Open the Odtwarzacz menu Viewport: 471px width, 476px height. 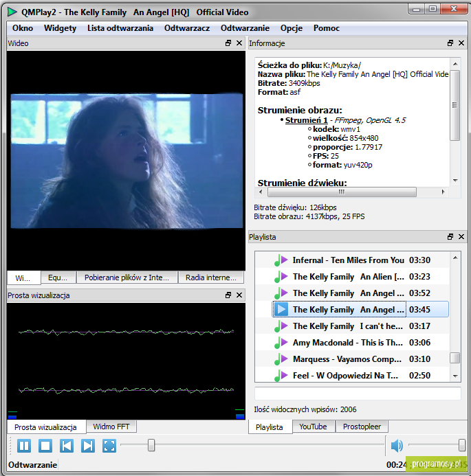click(187, 28)
